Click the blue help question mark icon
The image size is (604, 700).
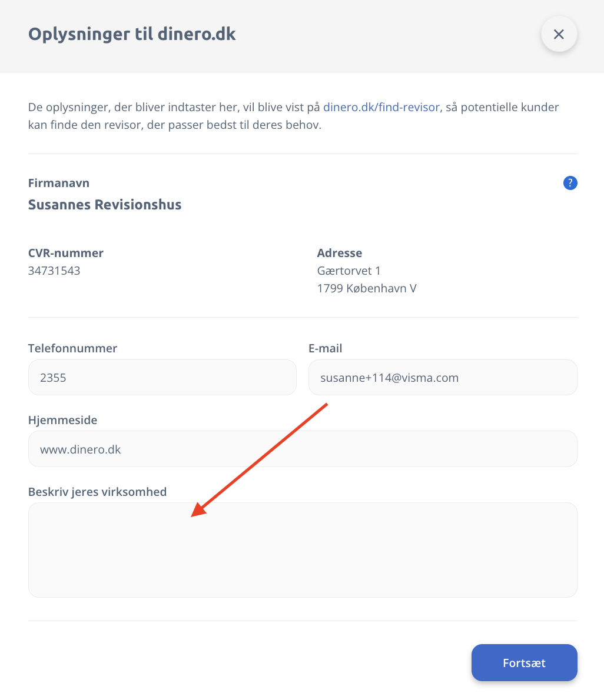(x=570, y=183)
